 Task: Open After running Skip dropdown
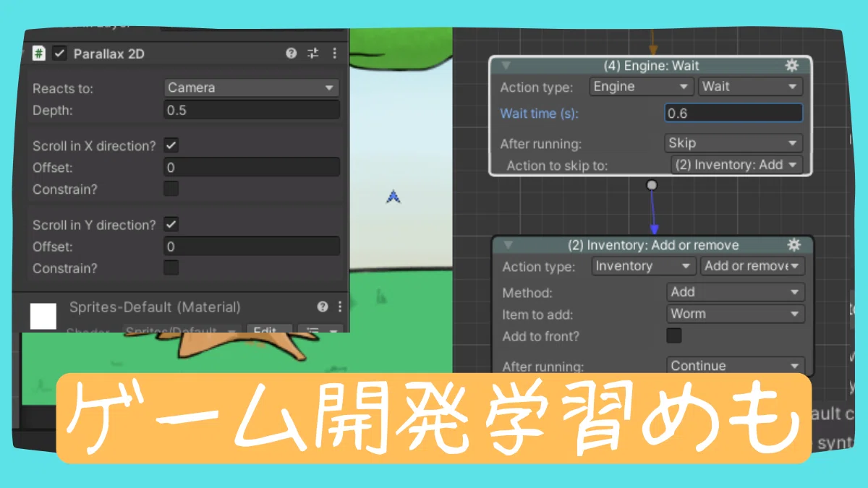[733, 143]
